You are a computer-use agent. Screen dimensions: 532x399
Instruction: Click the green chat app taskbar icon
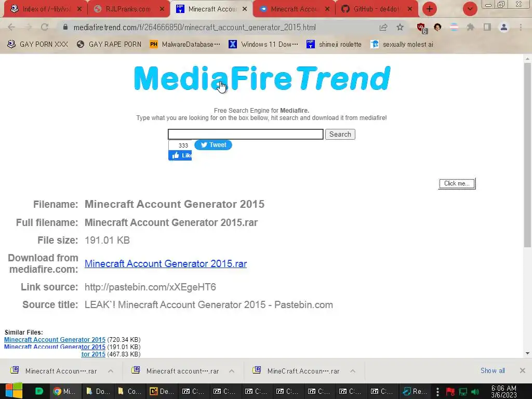coord(39,391)
